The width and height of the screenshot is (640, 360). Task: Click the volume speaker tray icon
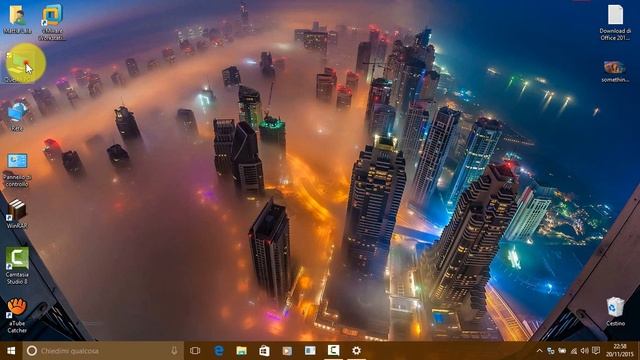(584, 351)
